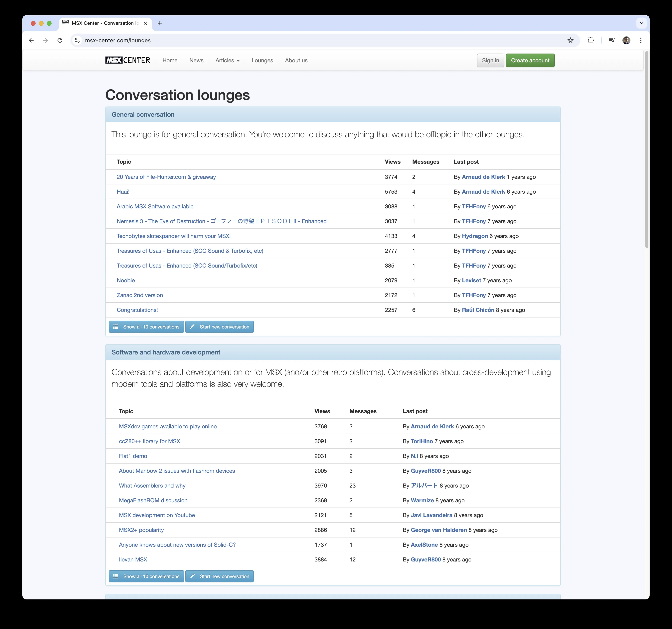
Task: Click the MSX Center logo
Action: [127, 61]
